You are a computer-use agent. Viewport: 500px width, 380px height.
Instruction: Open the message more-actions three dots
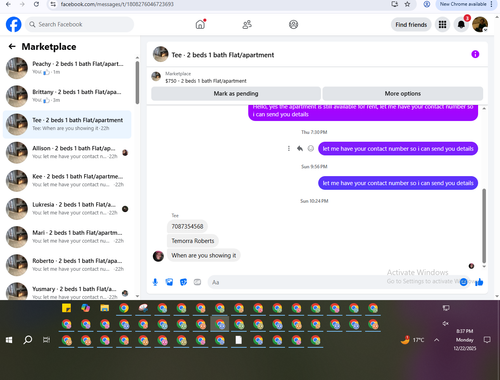point(289,148)
